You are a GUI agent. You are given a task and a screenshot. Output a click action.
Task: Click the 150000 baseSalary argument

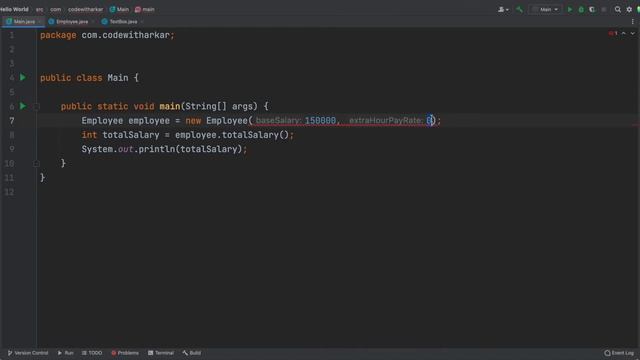pyautogui.click(x=320, y=120)
